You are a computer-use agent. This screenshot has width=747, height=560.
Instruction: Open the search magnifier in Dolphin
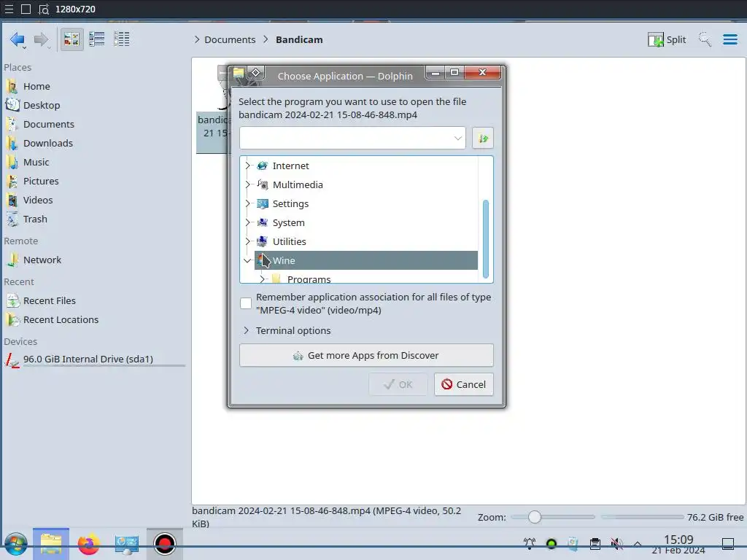click(705, 39)
